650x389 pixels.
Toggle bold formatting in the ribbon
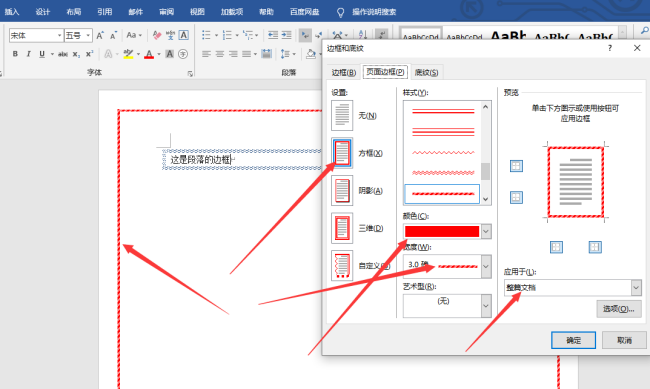15,54
